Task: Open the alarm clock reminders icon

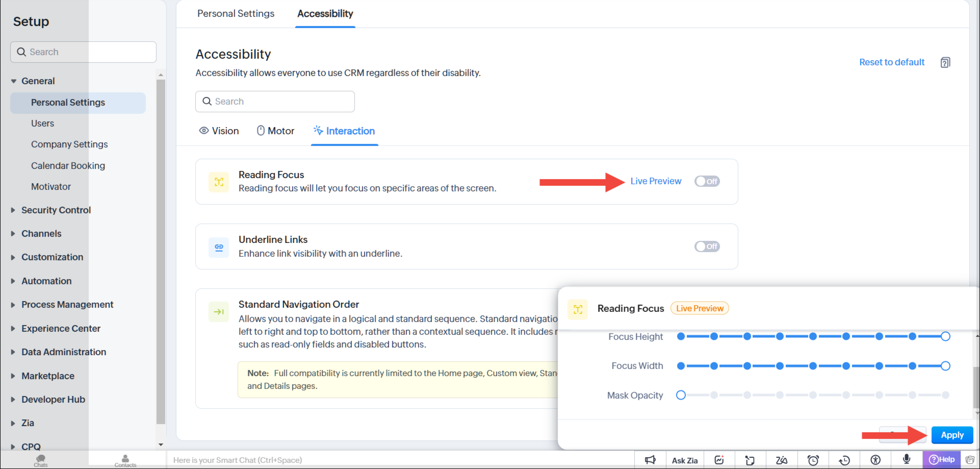Action: point(813,460)
